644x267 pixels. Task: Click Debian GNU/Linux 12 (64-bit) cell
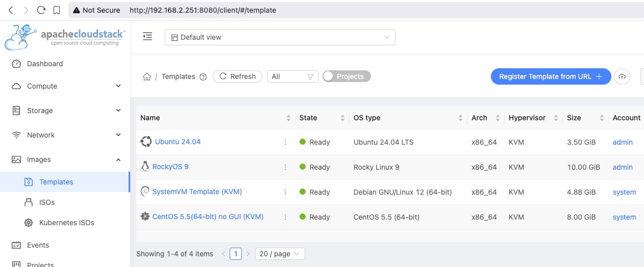pos(403,192)
